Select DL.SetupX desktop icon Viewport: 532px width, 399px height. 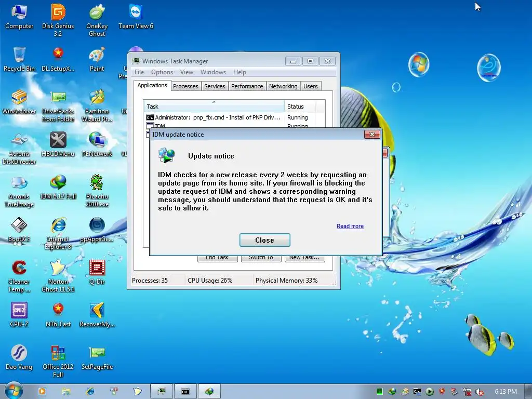click(58, 59)
